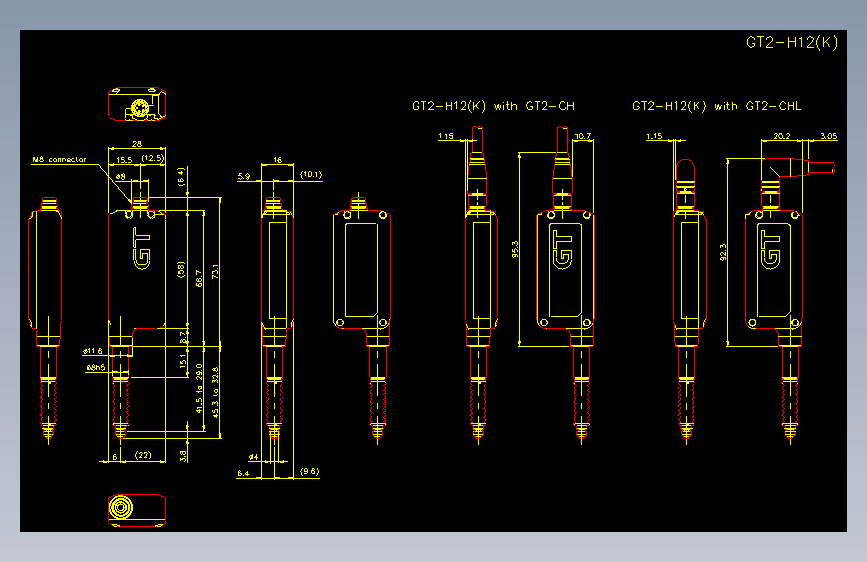This screenshot has width=867, height=562.
Task: Select the 15.1 dimension value
Action: tap(183, 361)
